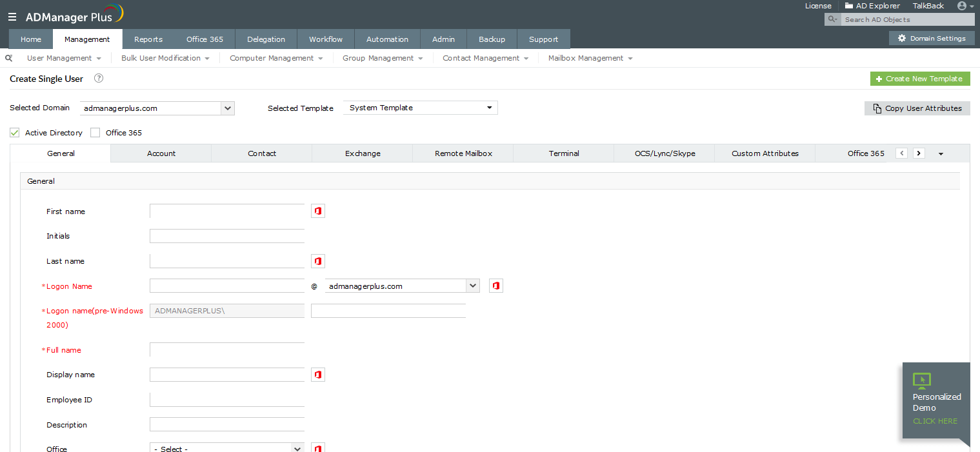
Task: Click the Create New Template button
Action: (x=920, y=78)
